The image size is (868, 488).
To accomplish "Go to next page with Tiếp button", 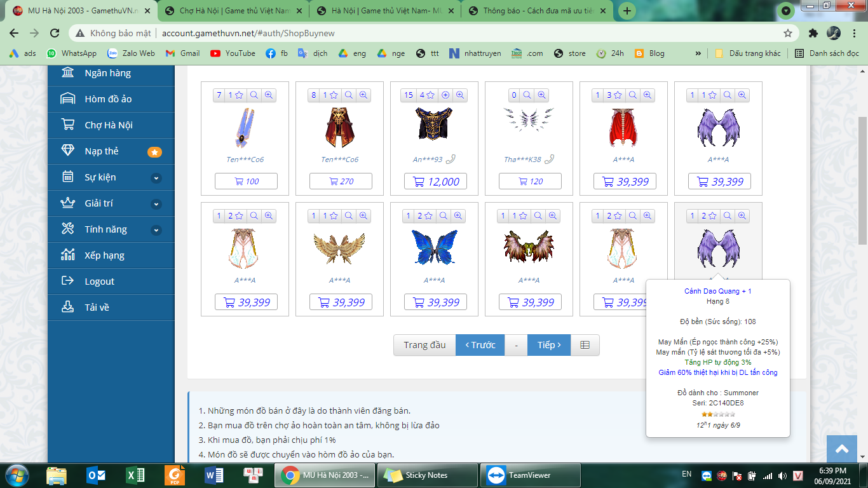I will [548, 345].
